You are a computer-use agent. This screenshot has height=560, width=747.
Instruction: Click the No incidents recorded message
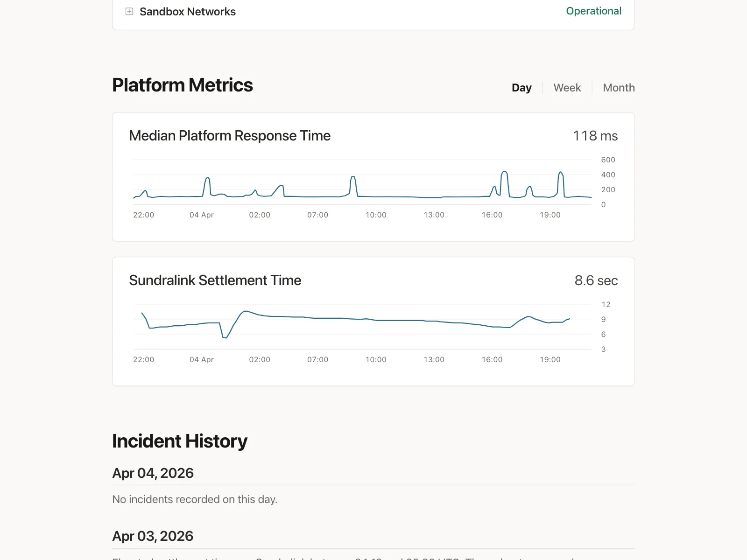pyautogui.click(x=195, y=499)
